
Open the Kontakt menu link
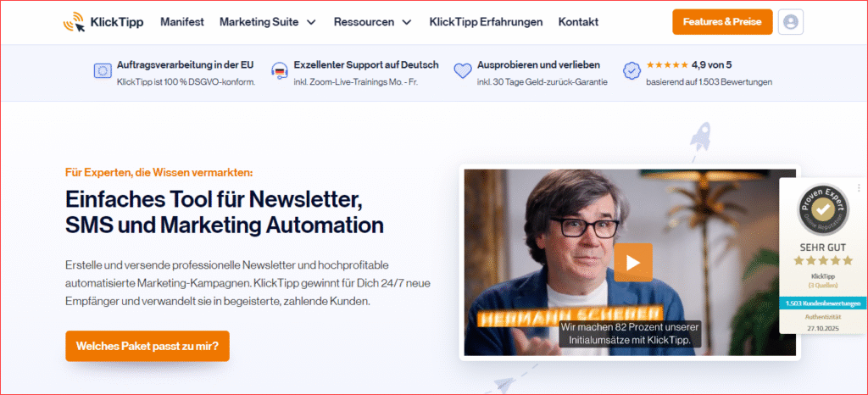[578, 22]
